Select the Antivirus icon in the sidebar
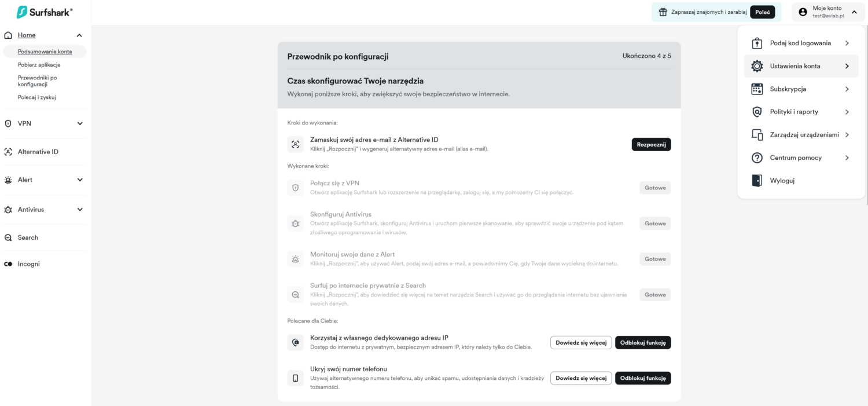The height and width of the screenshot is (406, 868). (8, 209)
